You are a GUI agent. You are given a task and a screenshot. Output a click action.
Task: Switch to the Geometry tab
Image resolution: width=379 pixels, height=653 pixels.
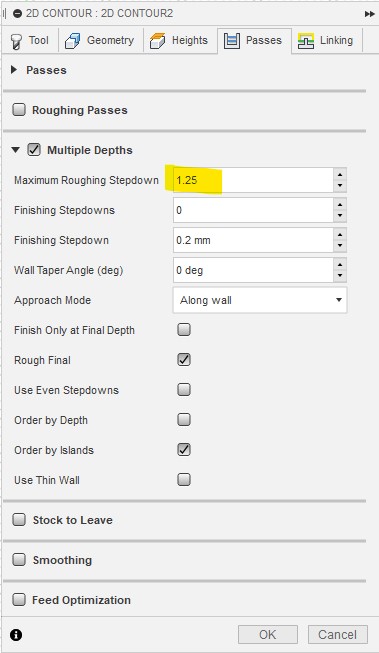point(100,40)
